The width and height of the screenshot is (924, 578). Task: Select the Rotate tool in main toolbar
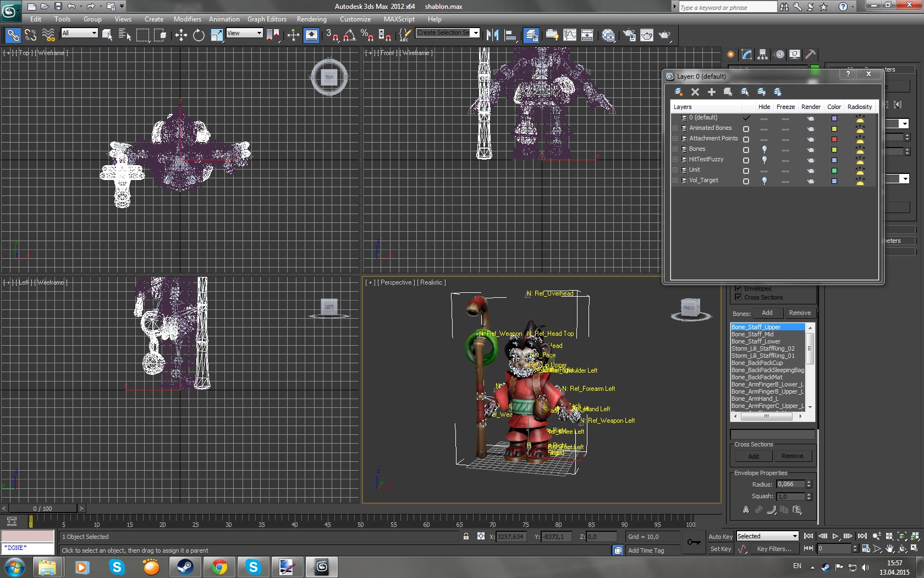(199, 35)
